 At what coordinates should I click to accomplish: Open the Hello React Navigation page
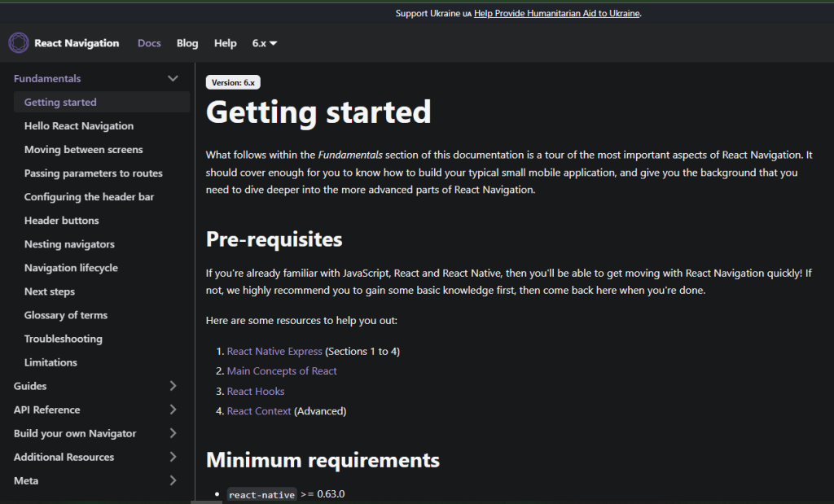[79, 126]
